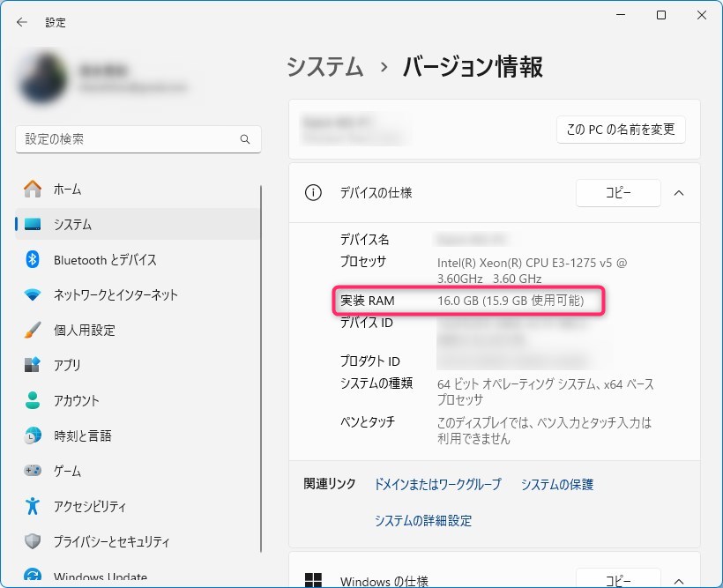Select 時刻と言語 in sidebar
723x588 pixels.
[82, 436]
